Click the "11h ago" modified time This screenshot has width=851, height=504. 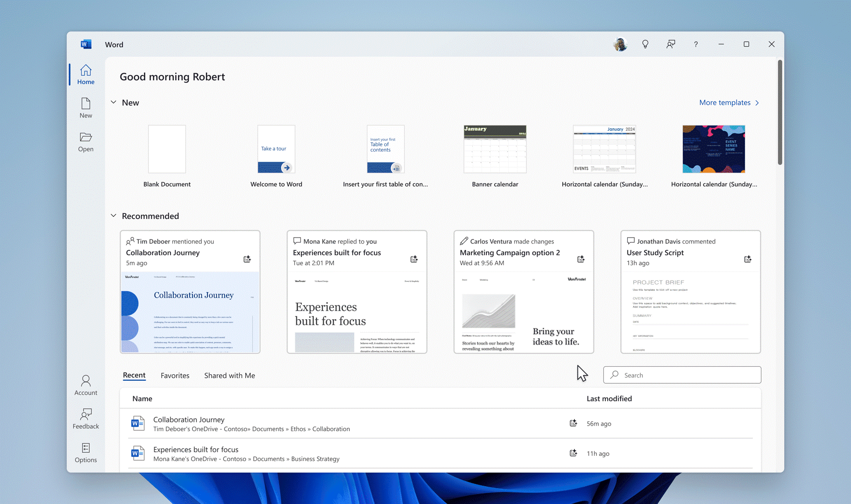598,454
